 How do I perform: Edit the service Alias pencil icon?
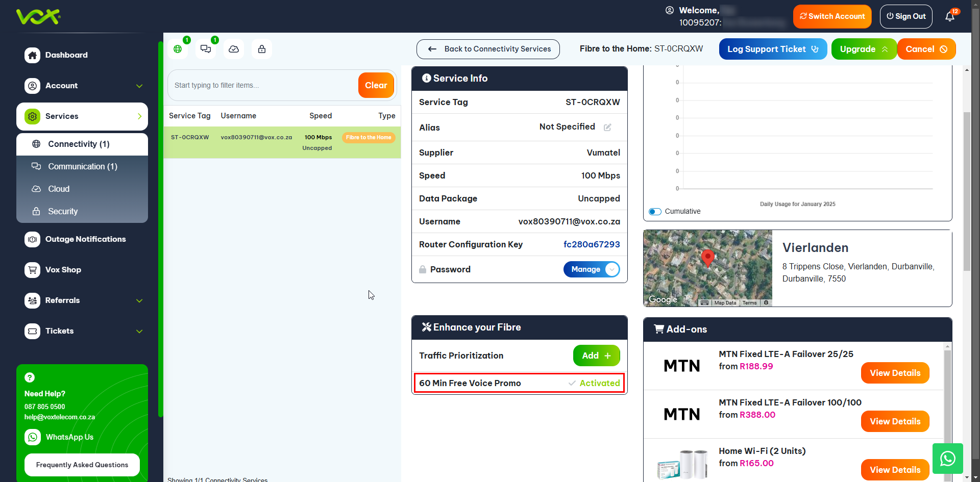coord(607,128)
